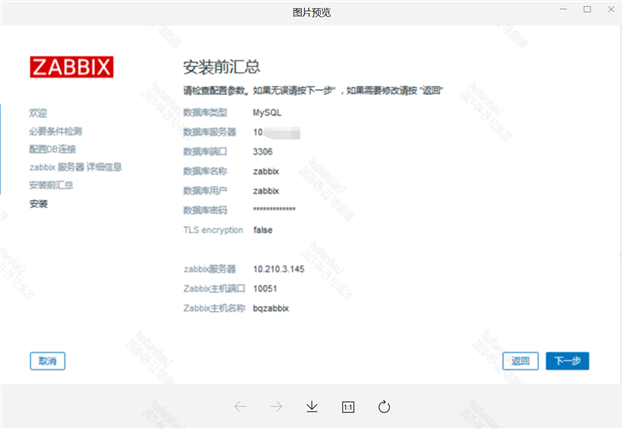This screenshot has height=429, width=623.
Task: Click the zabbix服务器 label
Action: pyautogui.click(x=210, y=269)
